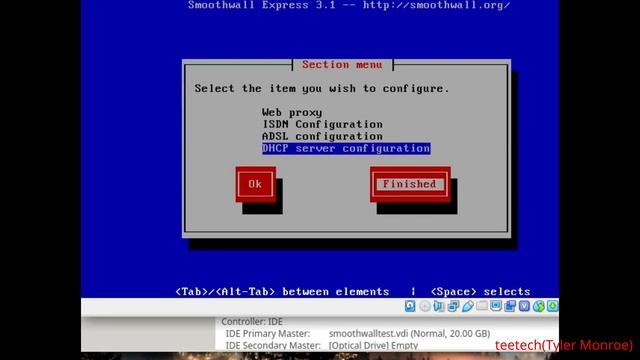The height and width of the screenshot is (360, 640).
Task: Click the hard disk activity status icon
Action: (410, 306)
